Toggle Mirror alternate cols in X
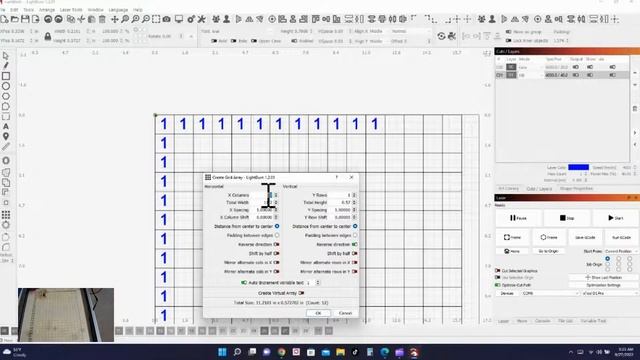The width and height of the screenshot is (640, 360). click(x=276, y=262)
